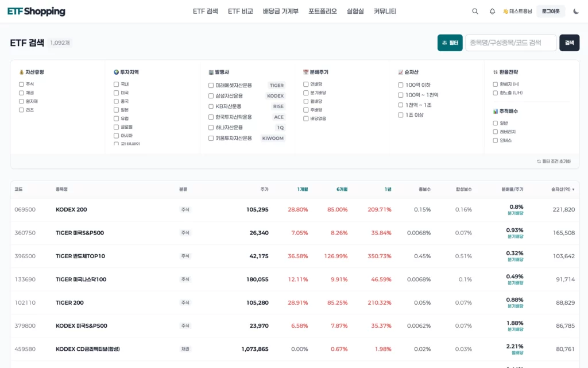The image size is (588, 368).
Task: Check the 미래에셋자산운용 TIGER checkbox
Action: tap(211, 85)
